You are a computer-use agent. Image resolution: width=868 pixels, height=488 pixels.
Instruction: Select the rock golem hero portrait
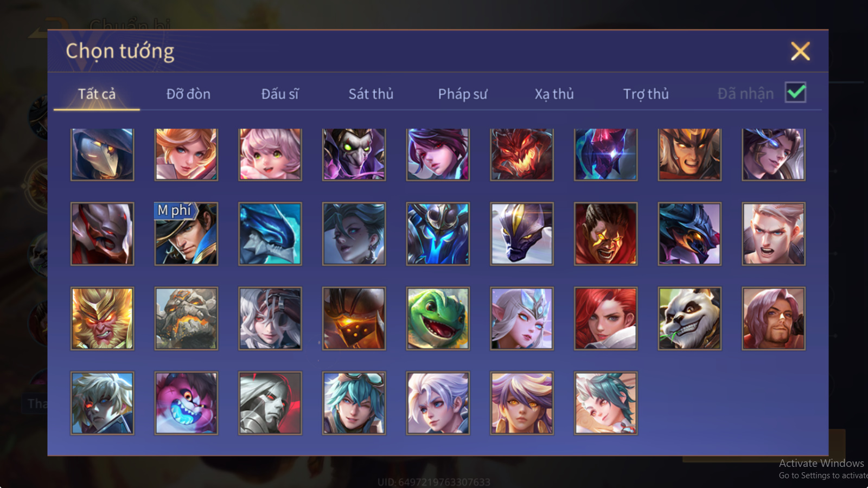pos(186,319)
